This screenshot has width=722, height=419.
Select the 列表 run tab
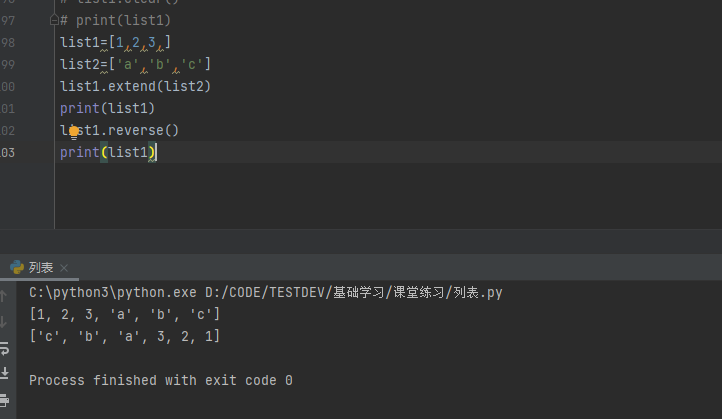coord(41,267)
